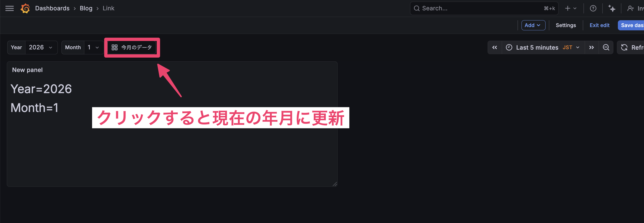644x223 pixels.
Task: Click the 今月のデータ dashboard link
Action: click(132, 48)
